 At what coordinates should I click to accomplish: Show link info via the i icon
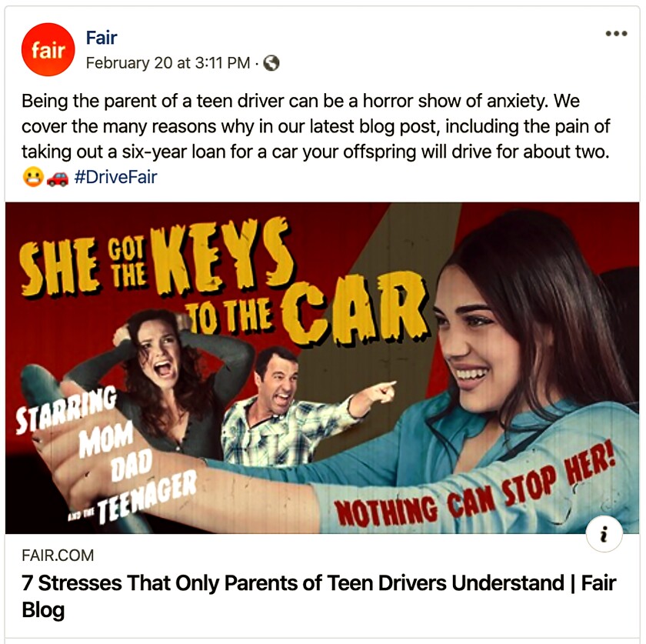(x=604, y=534)
